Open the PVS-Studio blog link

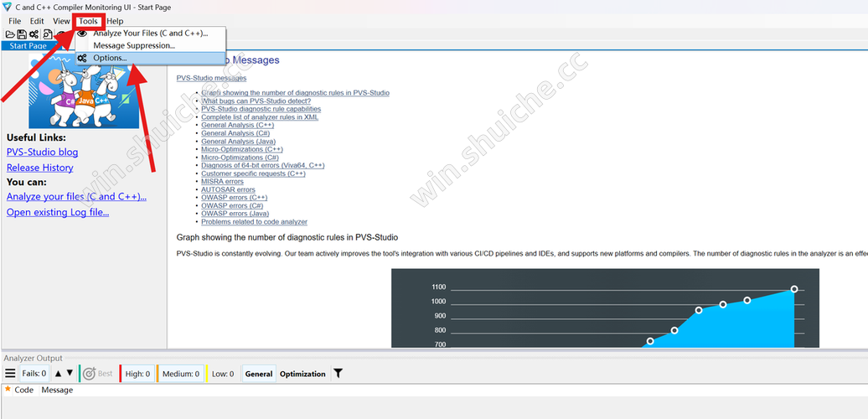(x=42, y=153)
